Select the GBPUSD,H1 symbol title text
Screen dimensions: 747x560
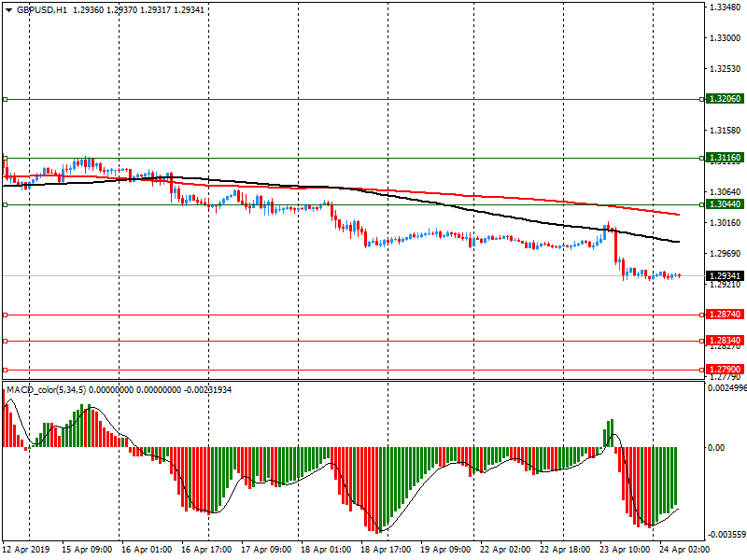(42, 10)
